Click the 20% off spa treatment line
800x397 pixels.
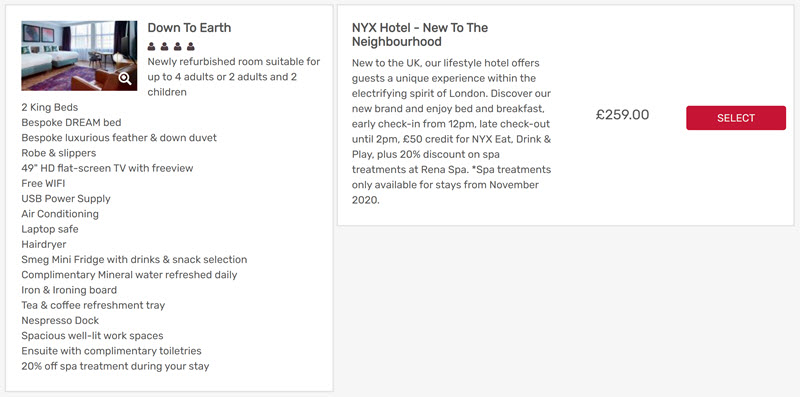[115, 366]
